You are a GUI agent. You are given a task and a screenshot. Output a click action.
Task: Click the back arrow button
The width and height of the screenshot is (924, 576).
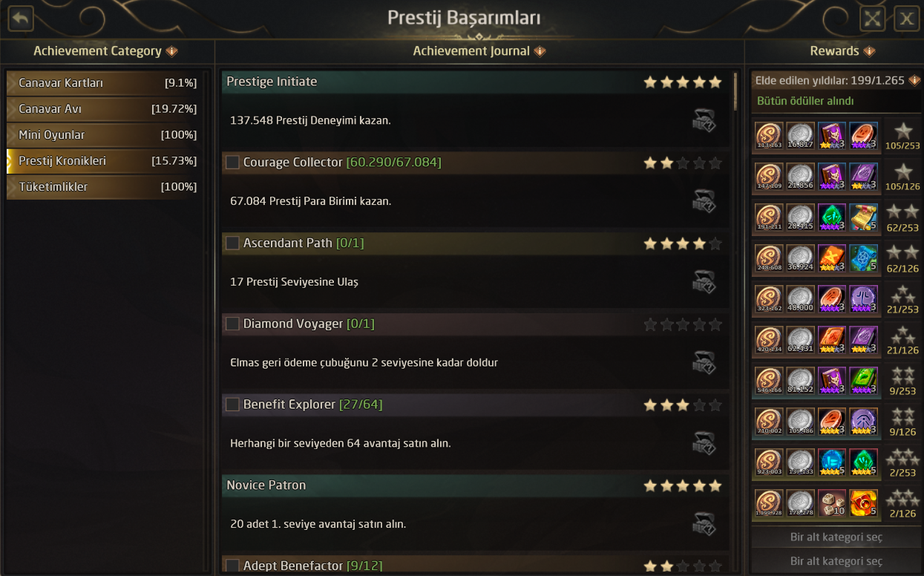20,19
